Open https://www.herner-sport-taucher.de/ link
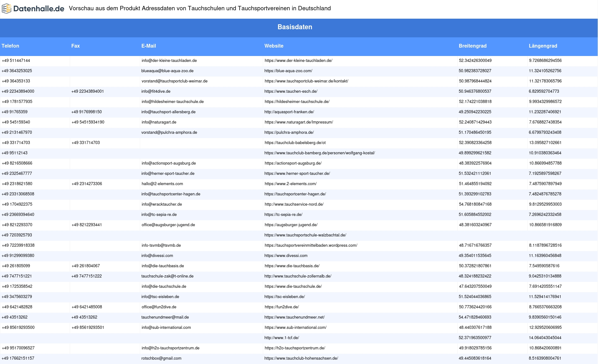Viewport: 598px width, 364px height. point(297,174)
